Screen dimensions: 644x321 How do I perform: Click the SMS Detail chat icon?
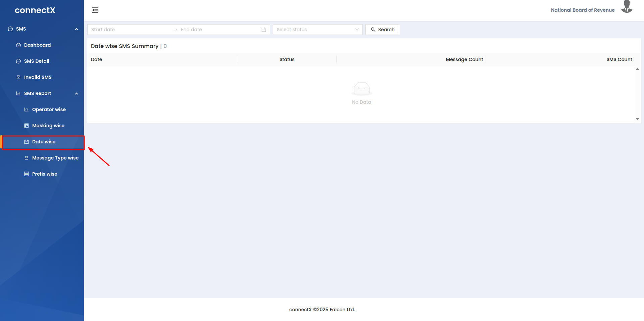(18, 61)
